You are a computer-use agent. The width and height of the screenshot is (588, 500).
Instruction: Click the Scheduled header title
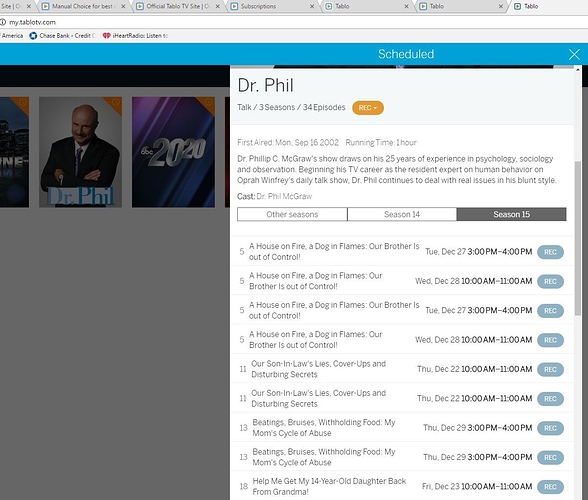(406, 54)
